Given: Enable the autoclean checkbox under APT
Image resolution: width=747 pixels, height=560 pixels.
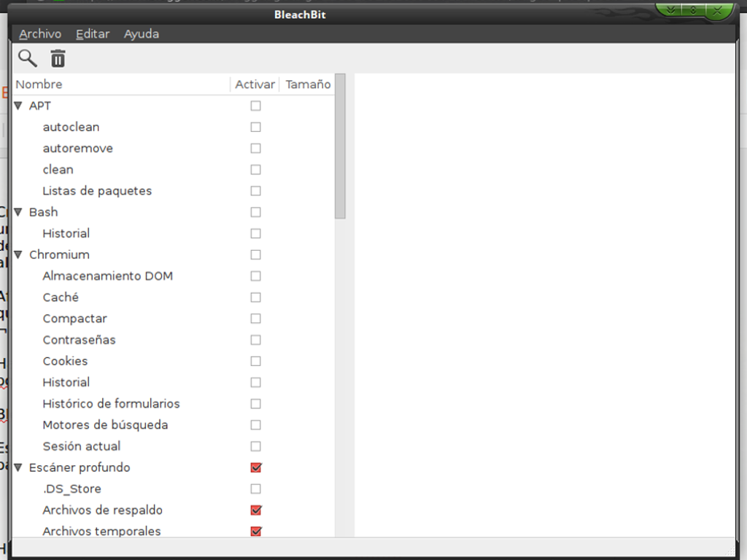Looking at the screenshot, I should pyautogui.click(x=255, y=127).
